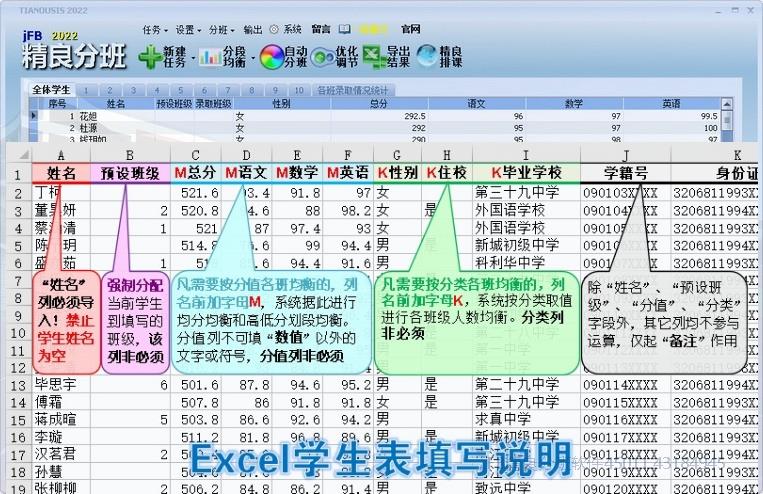Image resolution: width=763 pixels, height=494 pixels.
Task: Click the Excel cell K毕业学校
Action: [x=526, y=173]
